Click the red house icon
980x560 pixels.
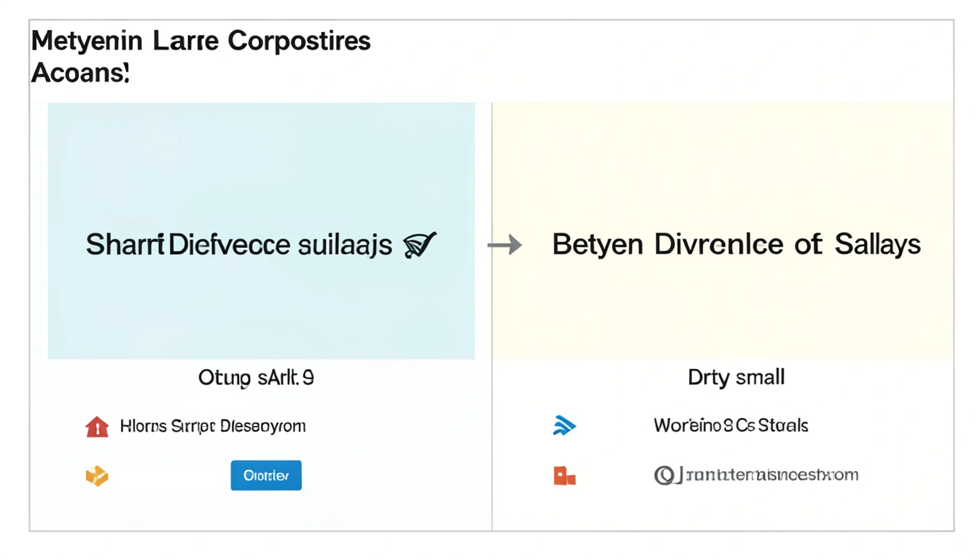pyautogui.click(x=97, y=427)
